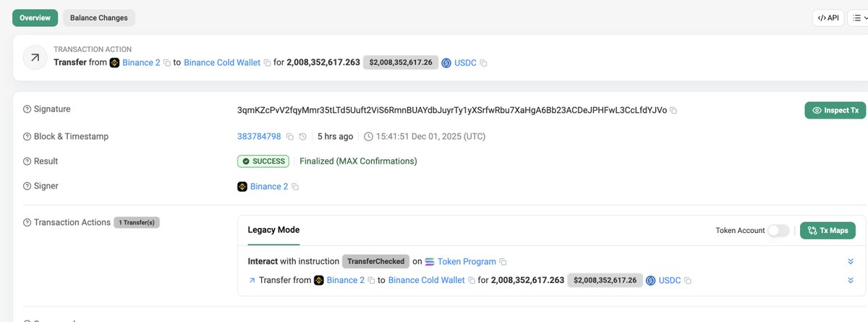Click the SUCCESS status badge
This screenshot has width=868, height=322.
(x=263, y=161)
